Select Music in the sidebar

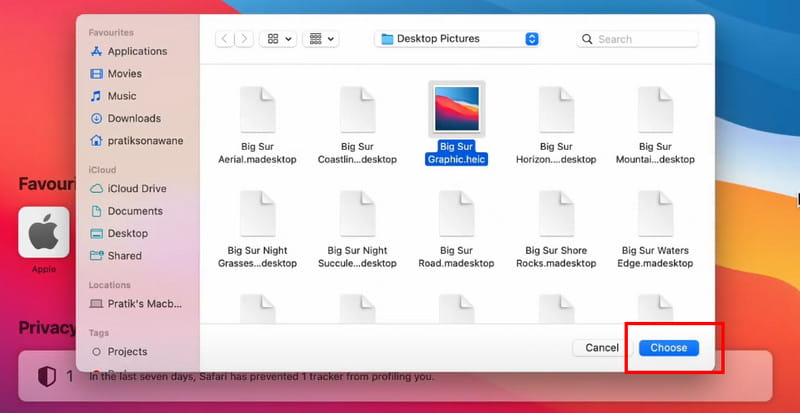pos(122,96)
